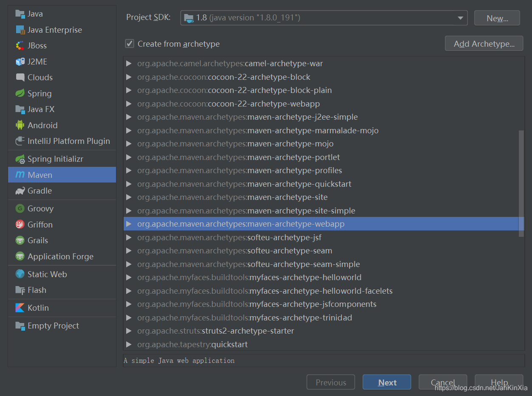Expand the maven-archetype-quickstart node
Image resolution: width=532 pixels, height=396 pixels.
[x=129, y=184]
